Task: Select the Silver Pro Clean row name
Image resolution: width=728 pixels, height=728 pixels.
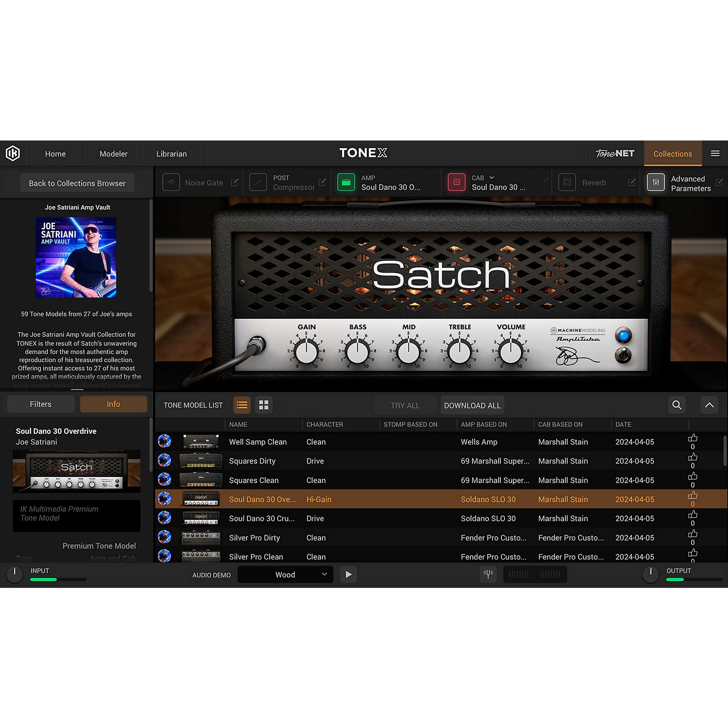Action: pos(256,557)
